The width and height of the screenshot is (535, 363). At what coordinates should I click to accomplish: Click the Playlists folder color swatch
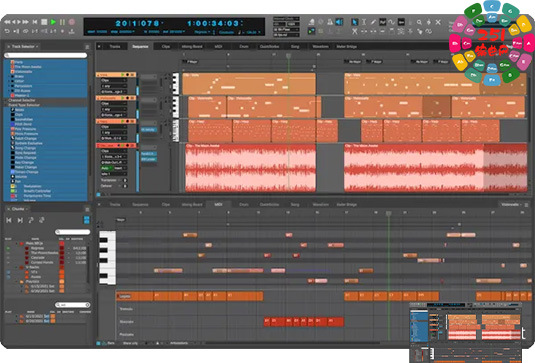click(x=62, y=281)
